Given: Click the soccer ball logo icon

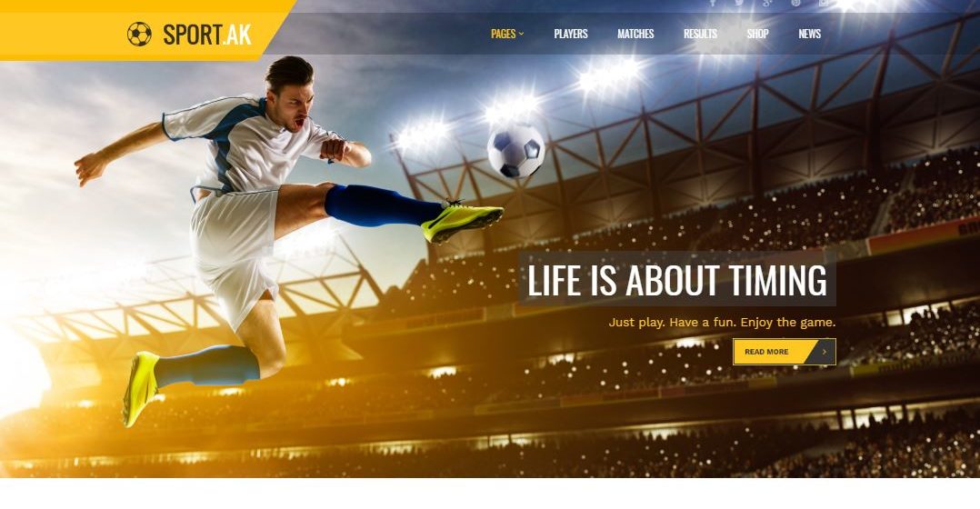Looking at the screenshot, I should click(x=139, y=35).
